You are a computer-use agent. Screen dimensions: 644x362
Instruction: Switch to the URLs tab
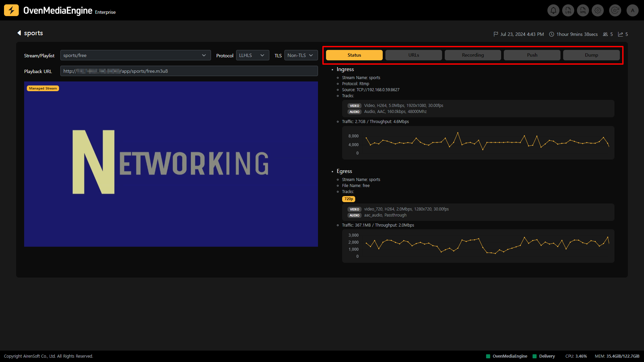414,55
